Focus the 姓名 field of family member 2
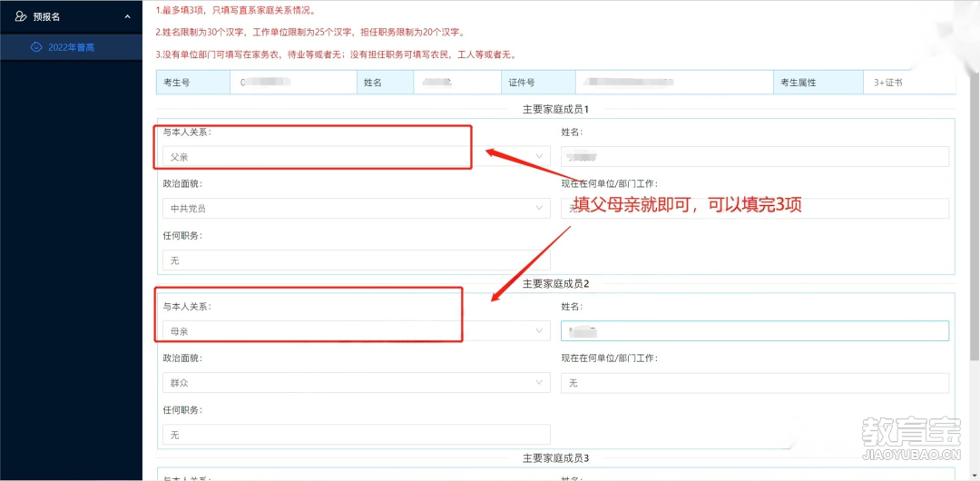This screenshot has height=481, width=980. point(754,331)
